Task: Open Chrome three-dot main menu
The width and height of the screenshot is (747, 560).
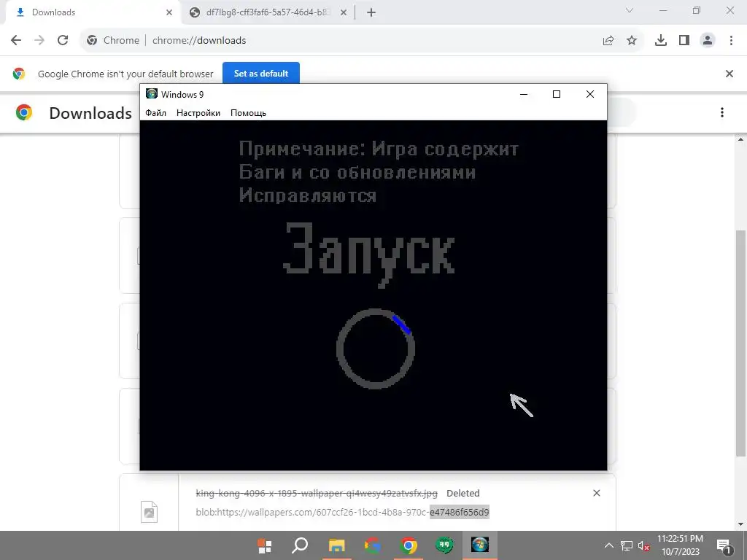Action: [x=731, y=41]
